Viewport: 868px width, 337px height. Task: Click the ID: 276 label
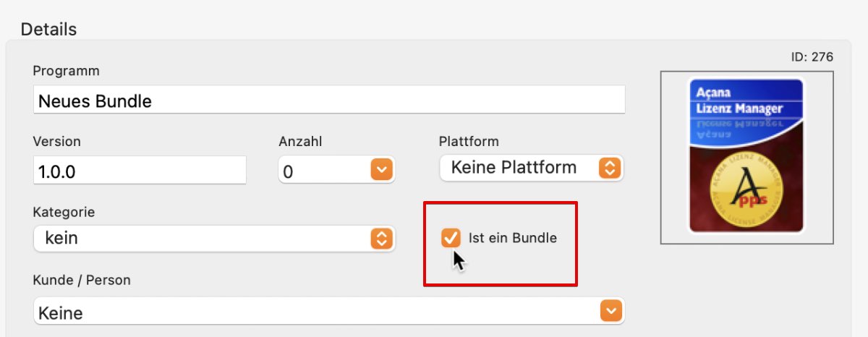click(x=812, y=57)
